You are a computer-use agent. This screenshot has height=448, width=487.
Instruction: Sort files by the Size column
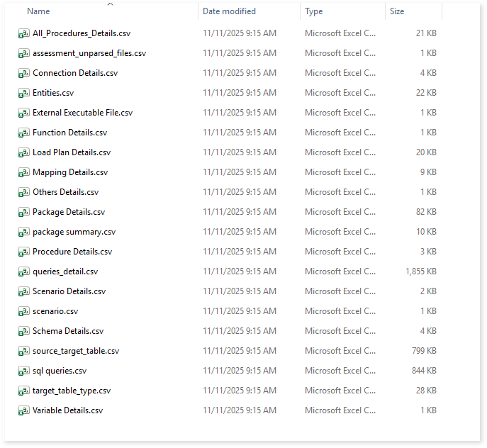(x=397, y=11)
